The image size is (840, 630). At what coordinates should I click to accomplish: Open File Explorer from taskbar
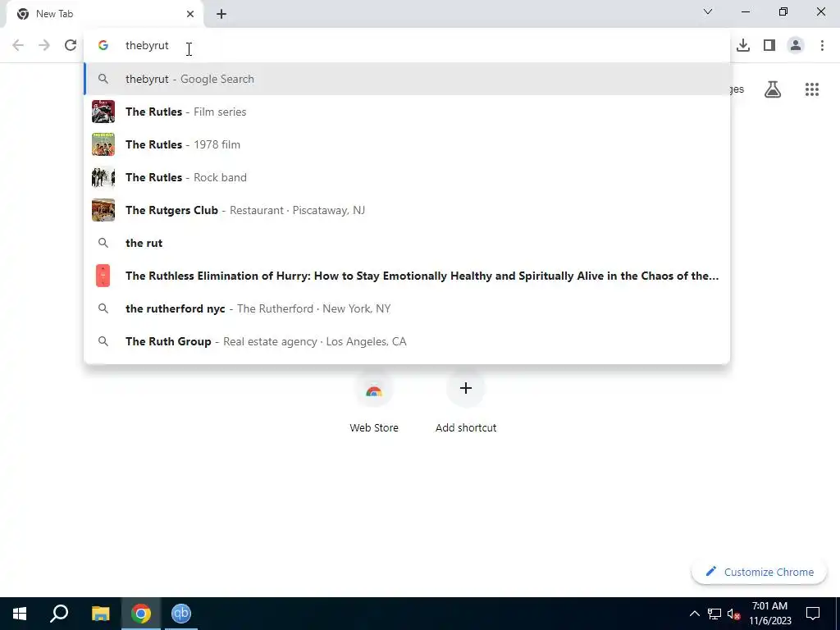click(x=100, y=614)
